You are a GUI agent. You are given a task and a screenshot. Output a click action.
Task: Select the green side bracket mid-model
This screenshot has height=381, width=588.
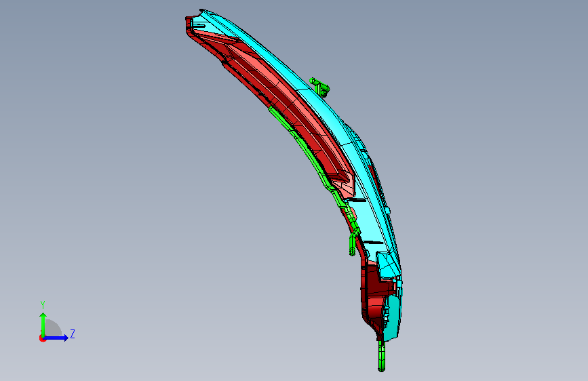pos(353,244)
